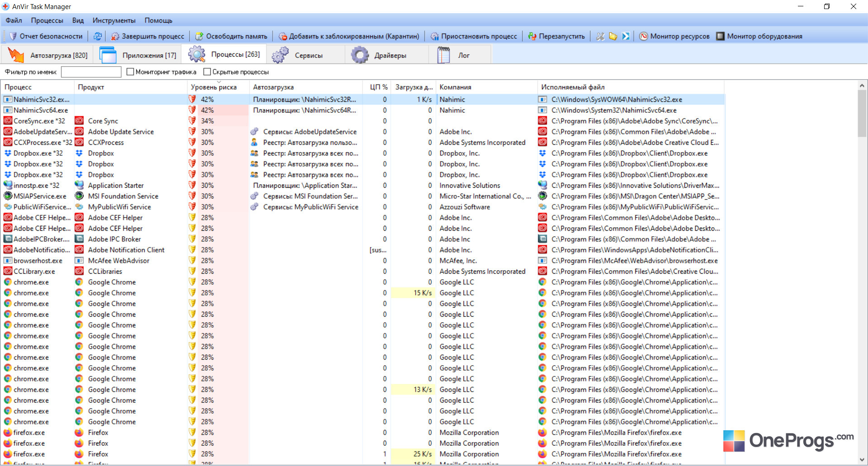868x466 pixels.
Task: Open the Процессы menu
Action: [47, 20]
